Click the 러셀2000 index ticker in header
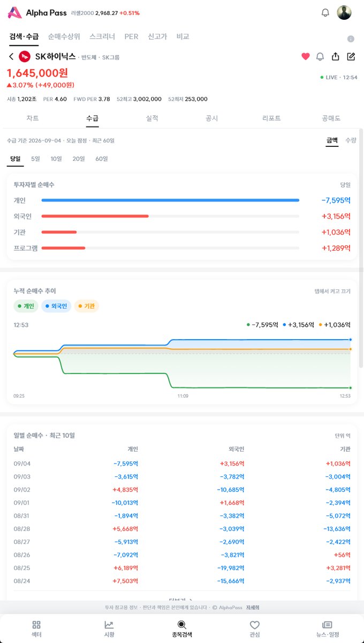The image size is (364, 643). click(x=105, y=13)
